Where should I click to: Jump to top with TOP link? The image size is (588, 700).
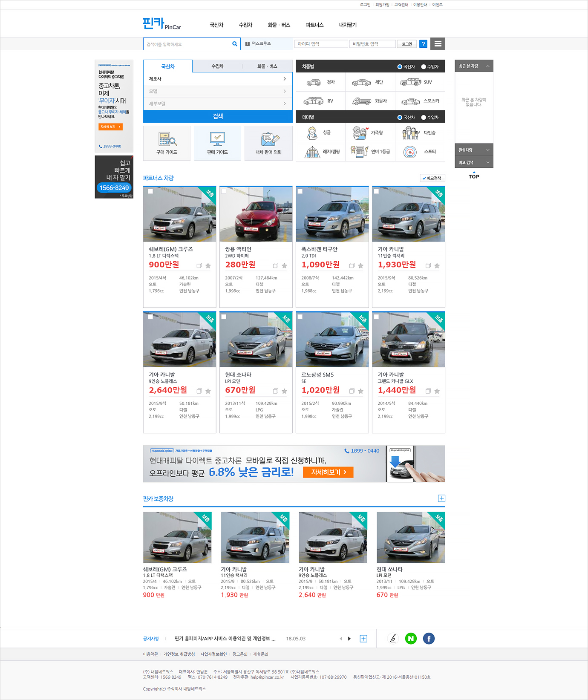pyautogui.click(x=474, y=176)
